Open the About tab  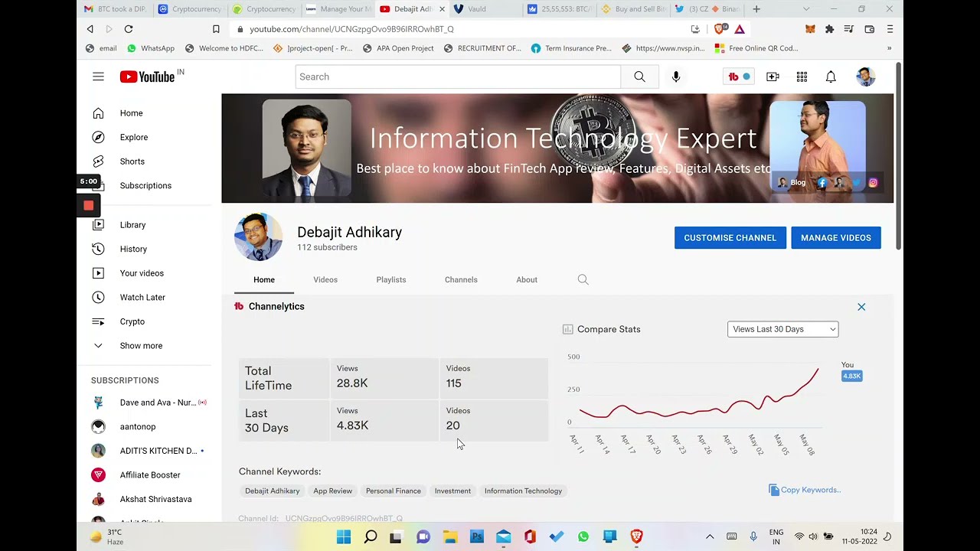527,279
